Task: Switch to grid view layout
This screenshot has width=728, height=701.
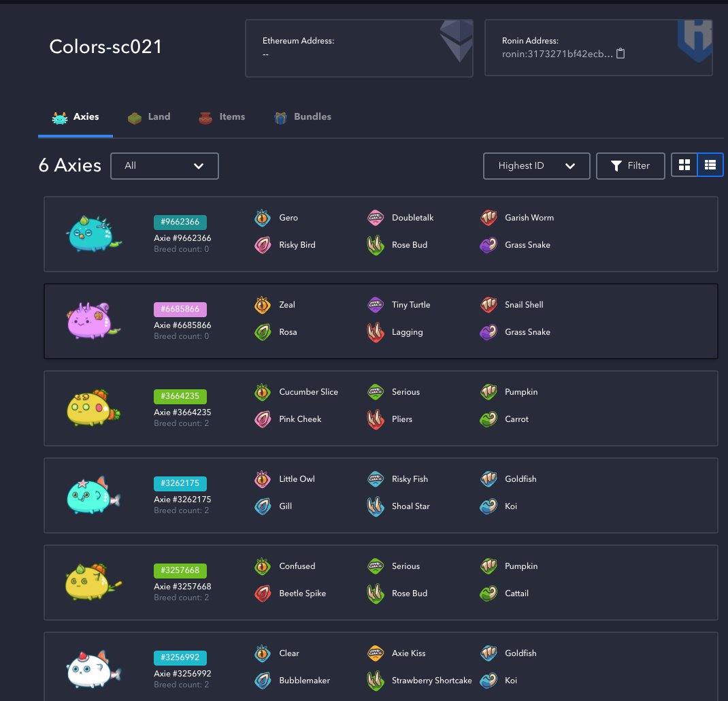Action: coord(684,165)
